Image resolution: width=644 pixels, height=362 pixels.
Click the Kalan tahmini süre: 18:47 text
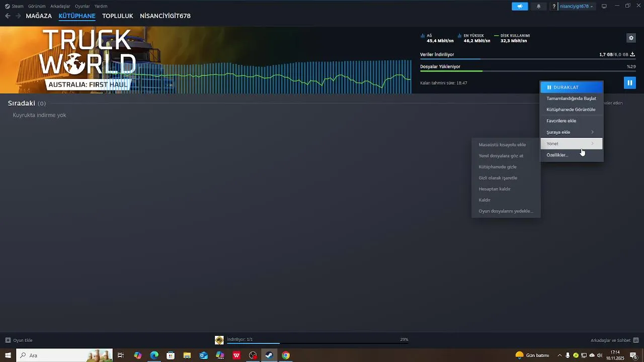pos(444,83)
